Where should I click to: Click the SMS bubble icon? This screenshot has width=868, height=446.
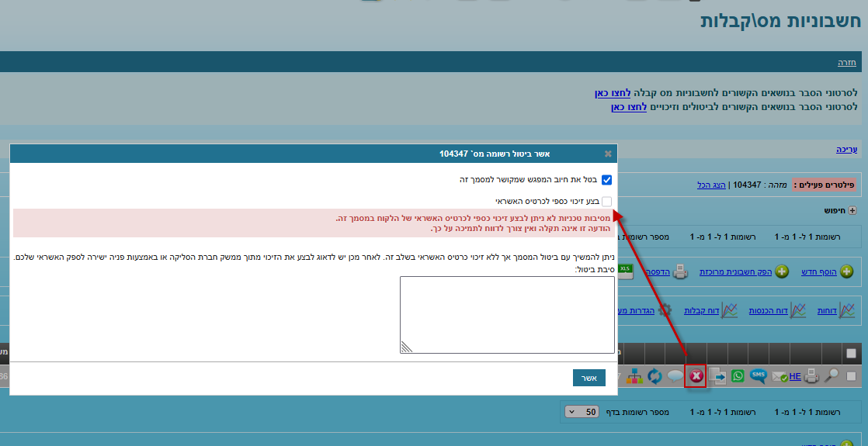[759, 376]
